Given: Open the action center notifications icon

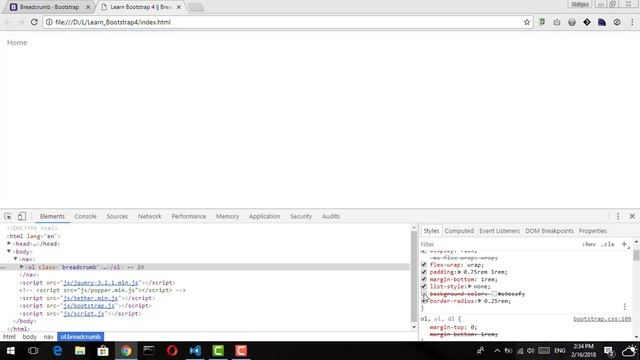Looking at the screenshot, I should click(x=609, y=351).
